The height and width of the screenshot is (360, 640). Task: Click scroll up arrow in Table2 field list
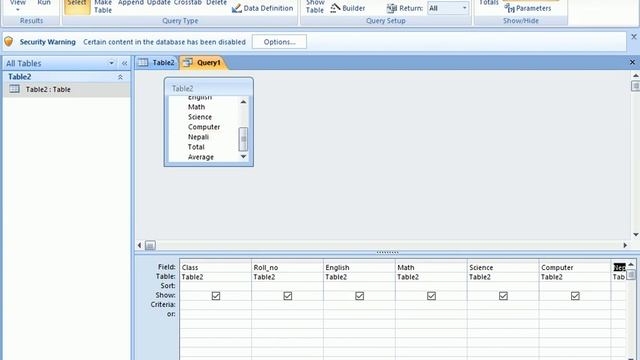[243, 102]
